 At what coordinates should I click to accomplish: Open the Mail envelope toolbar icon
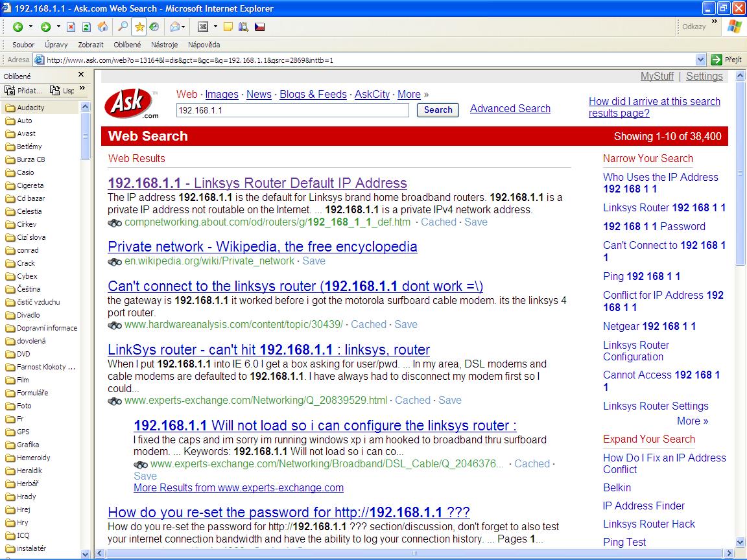[175, 27]
